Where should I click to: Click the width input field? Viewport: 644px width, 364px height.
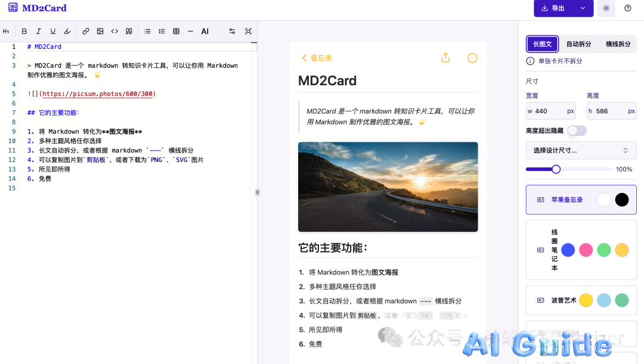click(551, 111)
